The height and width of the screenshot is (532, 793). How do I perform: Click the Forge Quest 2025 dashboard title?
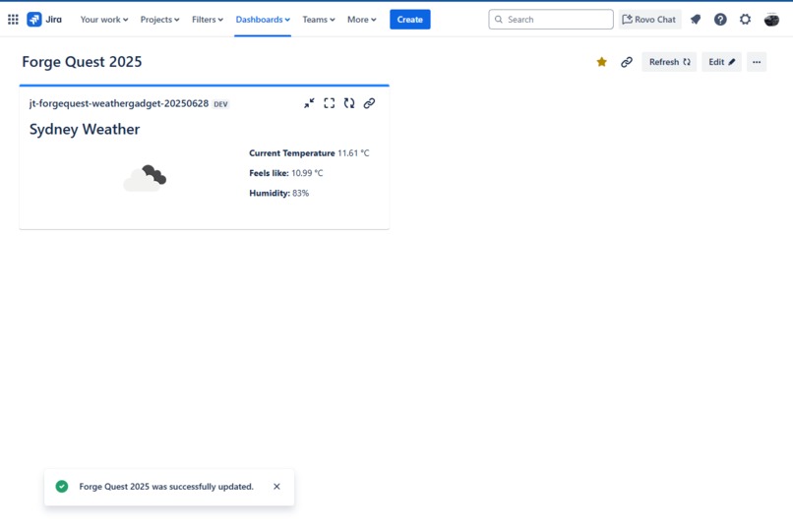coord(82,62)
